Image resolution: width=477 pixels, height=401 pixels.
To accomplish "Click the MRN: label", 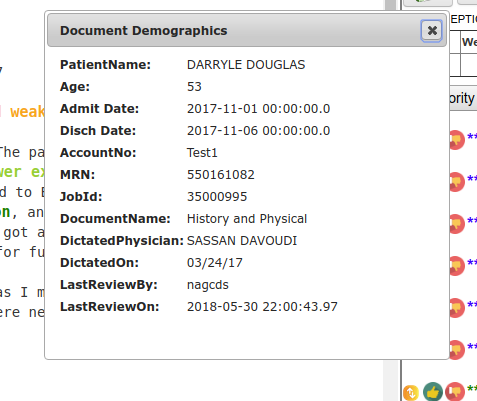I will [77, 175].
